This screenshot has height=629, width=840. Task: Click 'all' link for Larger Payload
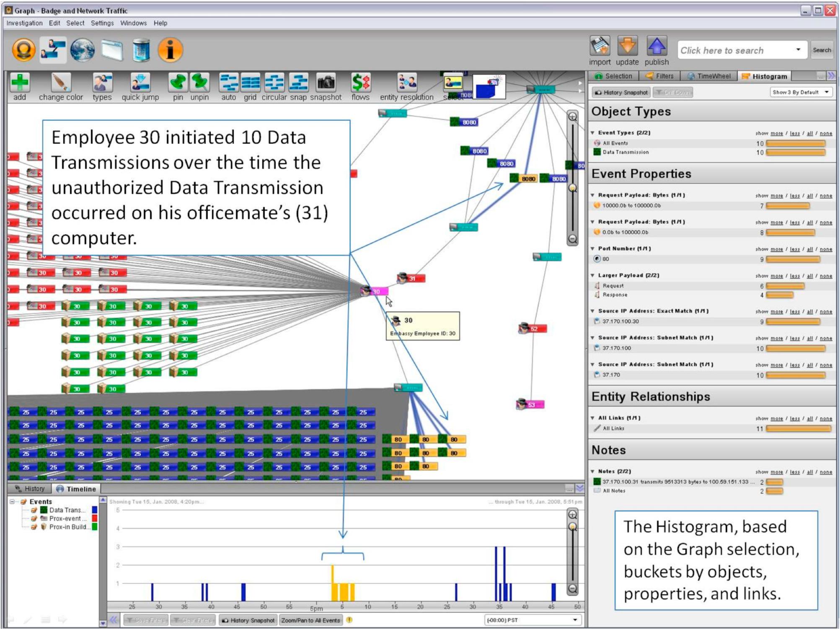pos(810,276)
